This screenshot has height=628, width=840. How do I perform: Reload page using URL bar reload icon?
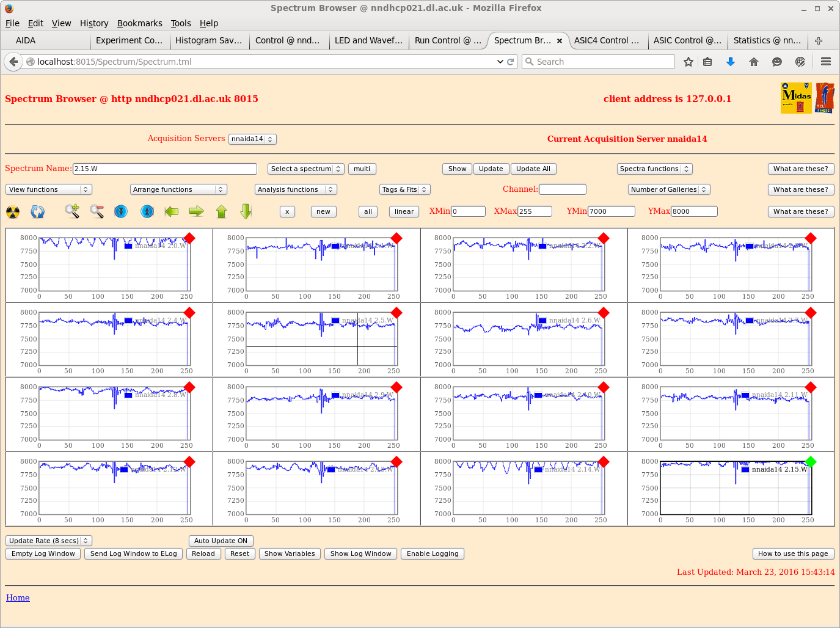tap(511, 62)
